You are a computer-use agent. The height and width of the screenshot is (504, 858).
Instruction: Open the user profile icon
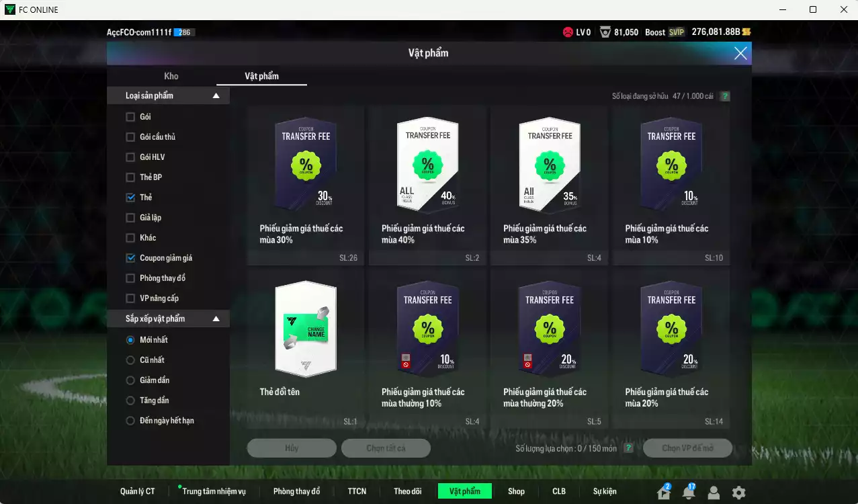[x=714, y=493]
